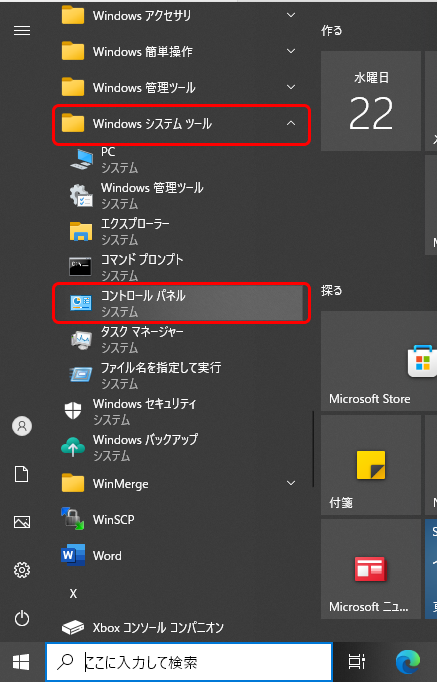Screen dimensions: 437x682
Task: Open the Documents sidebar icon
Action: click(22, 474)
